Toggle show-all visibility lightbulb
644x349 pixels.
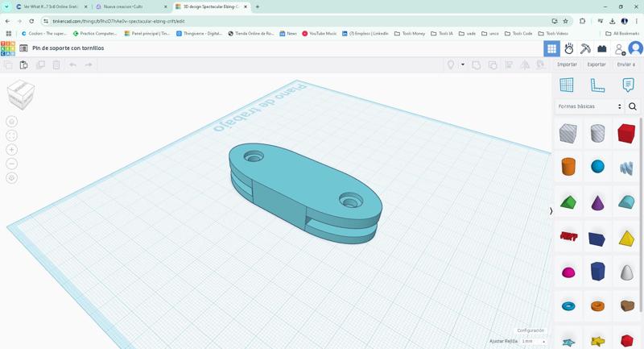pos(451,64)
